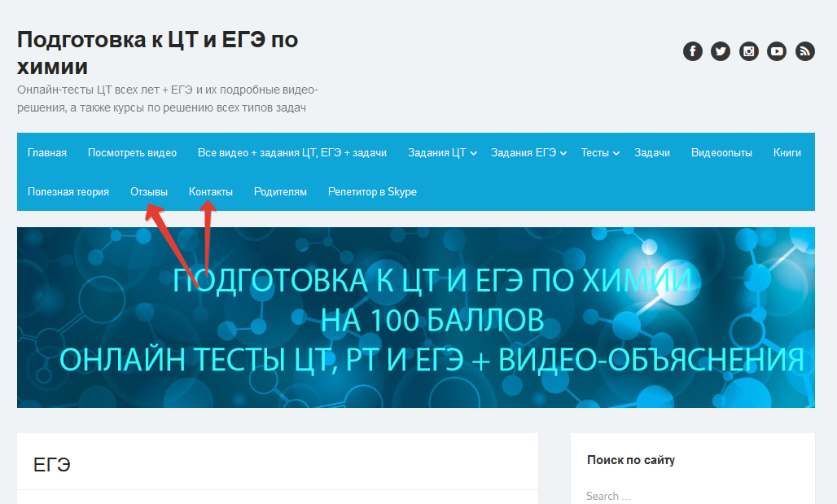Screen dimensions: 837x504
Task: Click the site title Подготовка к ЦТ и ЕГЭ по химии
Action: point(157,53)
